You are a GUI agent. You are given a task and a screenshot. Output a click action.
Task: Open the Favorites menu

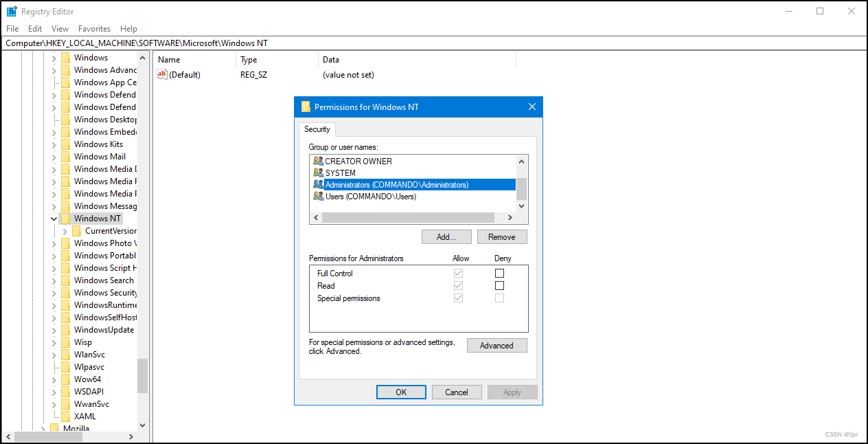pos(95,29)
